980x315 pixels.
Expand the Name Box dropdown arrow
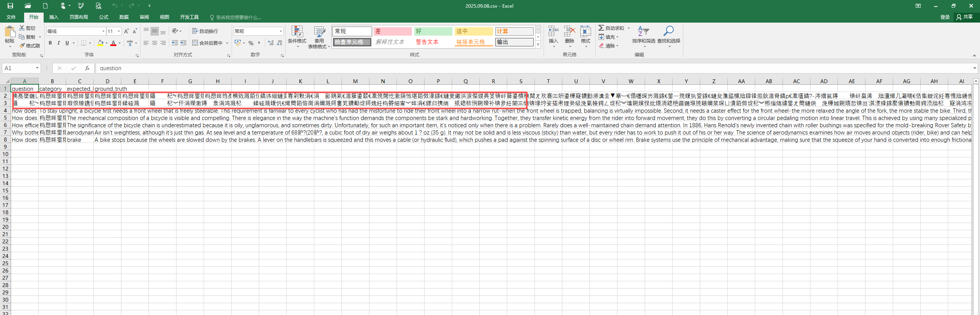click(37, 68)
